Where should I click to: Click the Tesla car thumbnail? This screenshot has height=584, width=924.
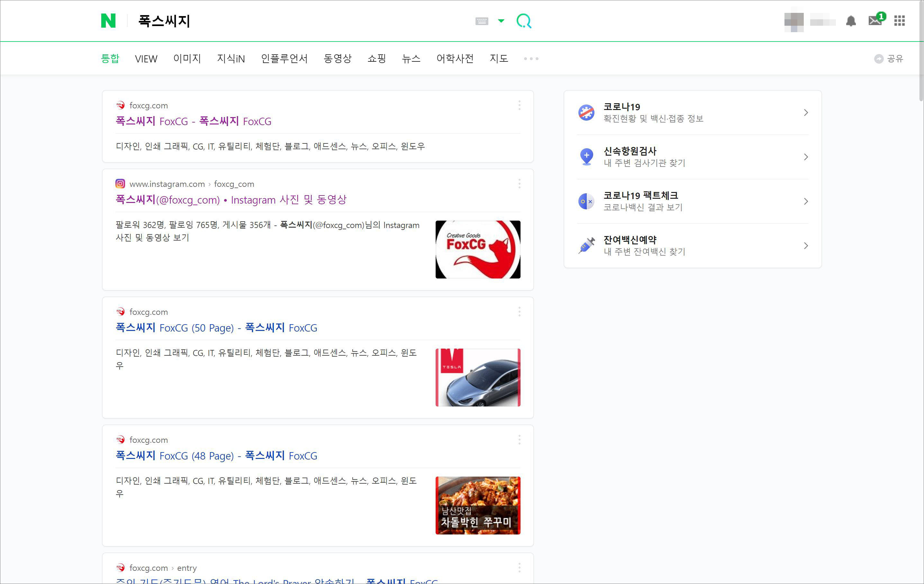(x=478, y=377)
